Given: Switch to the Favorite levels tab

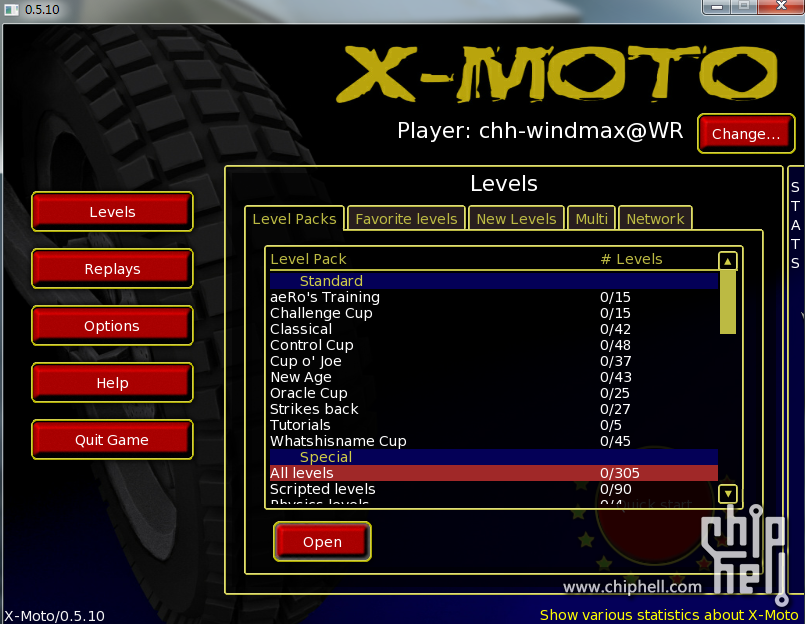Looking at the screenshot, I should (406, 219).
